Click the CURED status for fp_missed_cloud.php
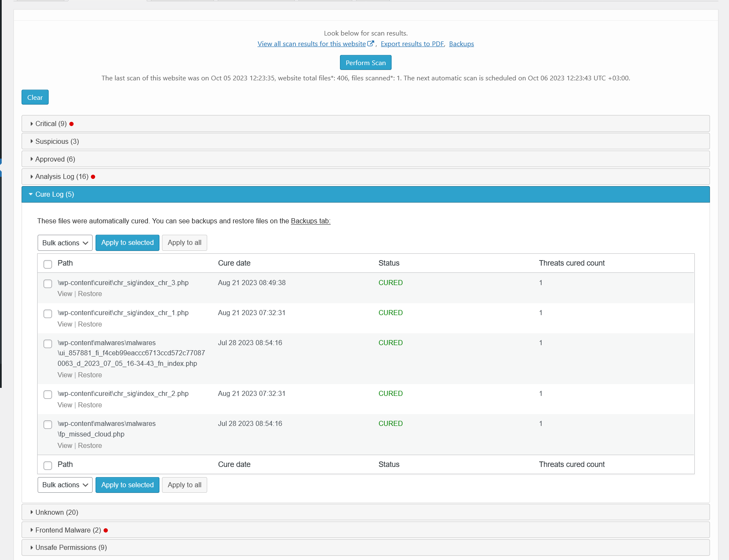The height and width of the screenshot is (560, 729). pos(391,423)
